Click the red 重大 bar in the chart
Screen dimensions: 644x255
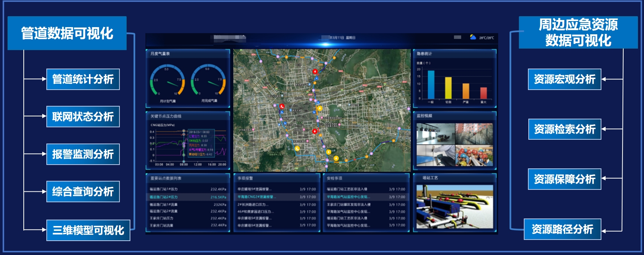click(x=483, y=93)
